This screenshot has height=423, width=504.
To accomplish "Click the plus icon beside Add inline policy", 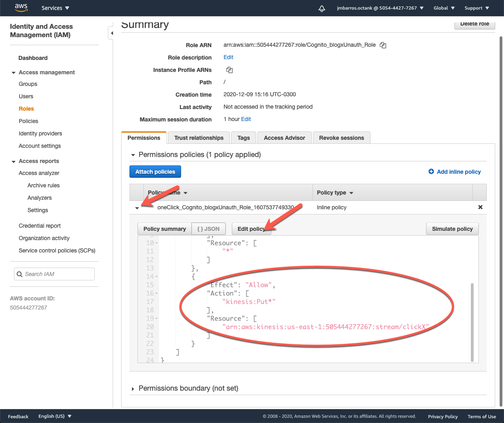I will click(431, 171).
